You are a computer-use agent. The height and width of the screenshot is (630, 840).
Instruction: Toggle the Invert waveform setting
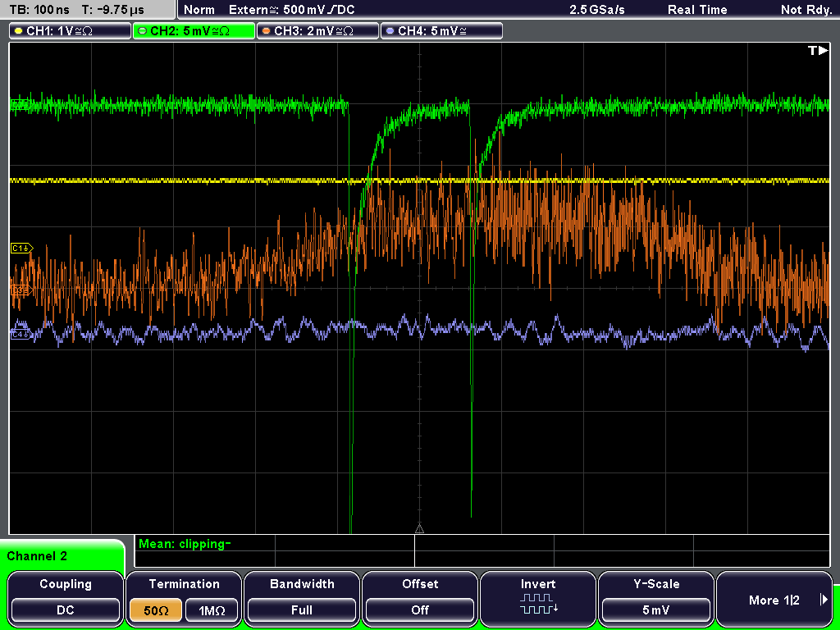[538, 600]
